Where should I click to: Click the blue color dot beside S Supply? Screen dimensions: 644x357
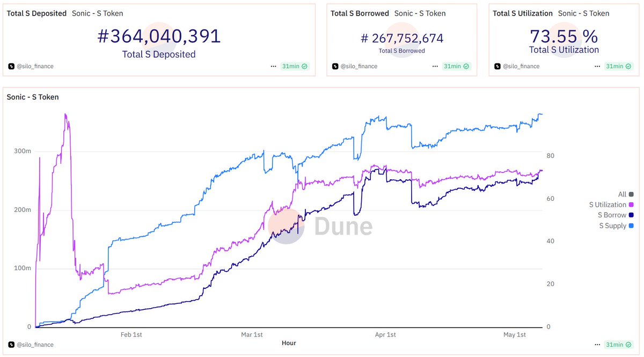coord(631,226)
